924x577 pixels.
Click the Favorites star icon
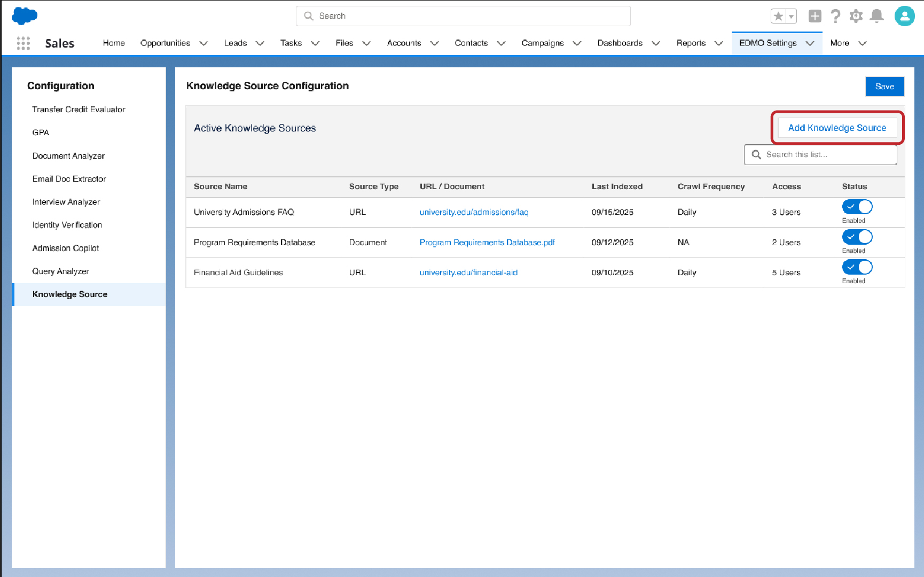pos(778,16)
